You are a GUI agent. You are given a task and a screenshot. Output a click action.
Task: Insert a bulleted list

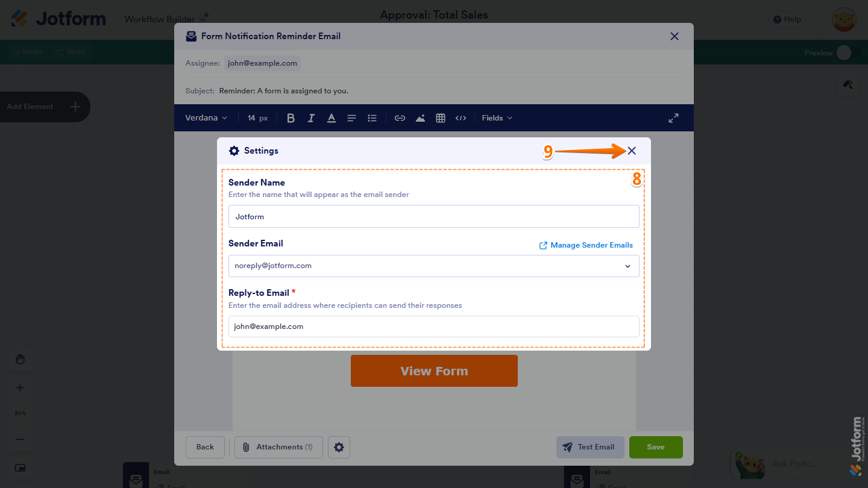point(372,118)
